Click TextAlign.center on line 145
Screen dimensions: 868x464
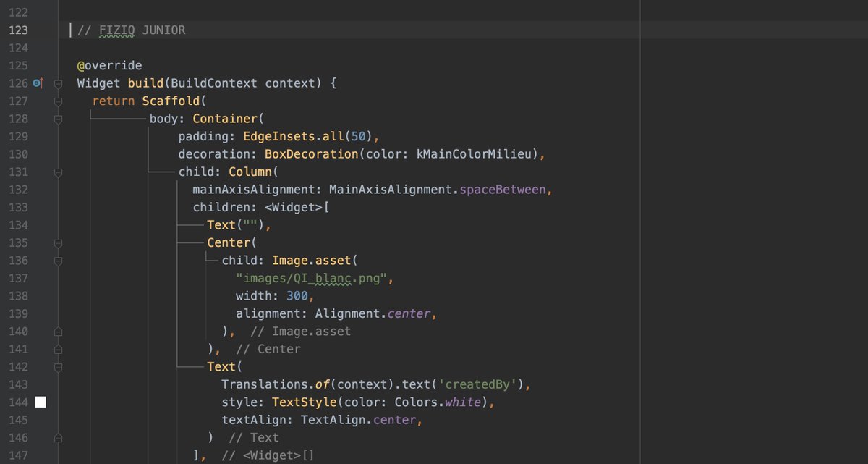(x=358, y=420)
